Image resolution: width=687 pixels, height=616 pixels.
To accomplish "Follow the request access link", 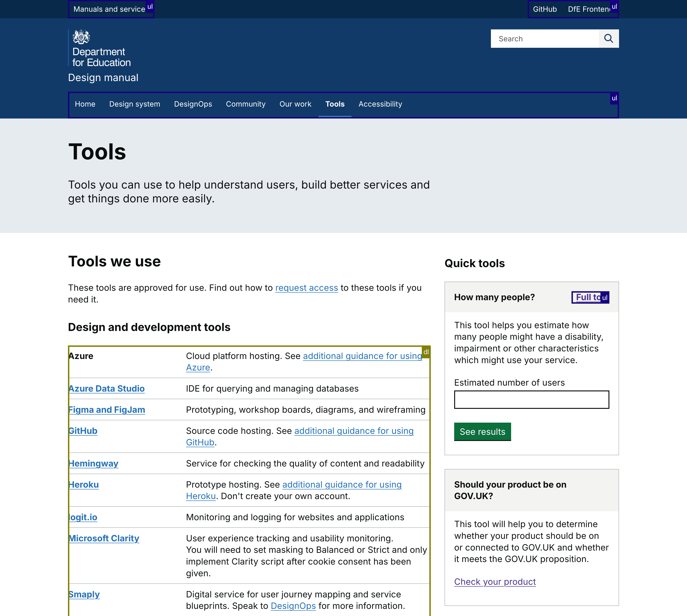I will point(306,288).
